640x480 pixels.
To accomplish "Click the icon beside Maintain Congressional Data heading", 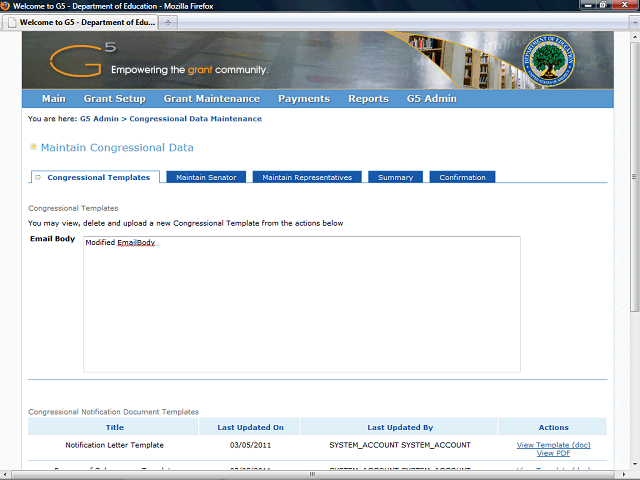I will (33, 147).
